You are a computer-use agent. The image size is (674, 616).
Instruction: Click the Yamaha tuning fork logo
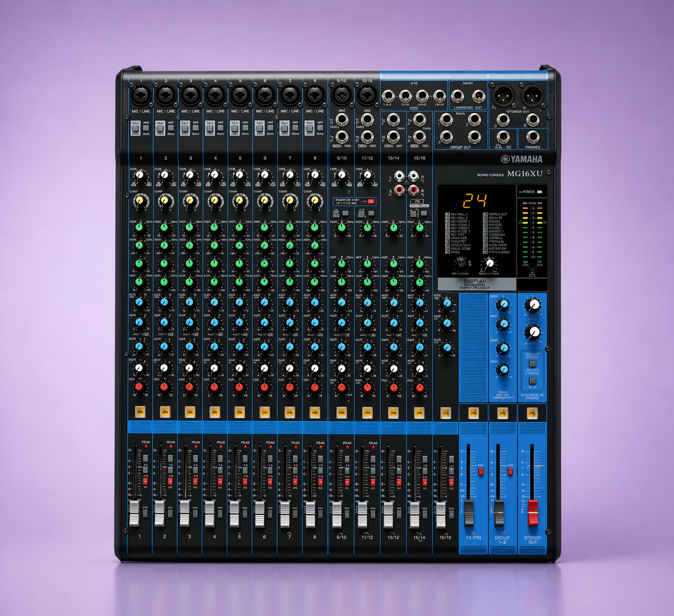click(x=505, y=159)
